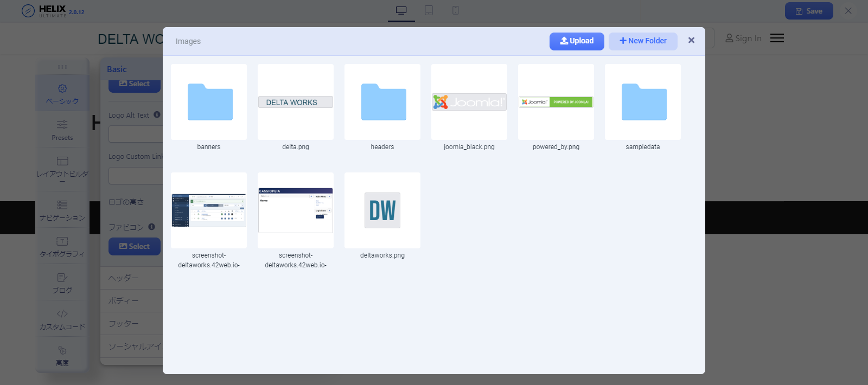Open the ブログ sidebar section
Viewport: 868px width, 385px height.
point(62,283)
